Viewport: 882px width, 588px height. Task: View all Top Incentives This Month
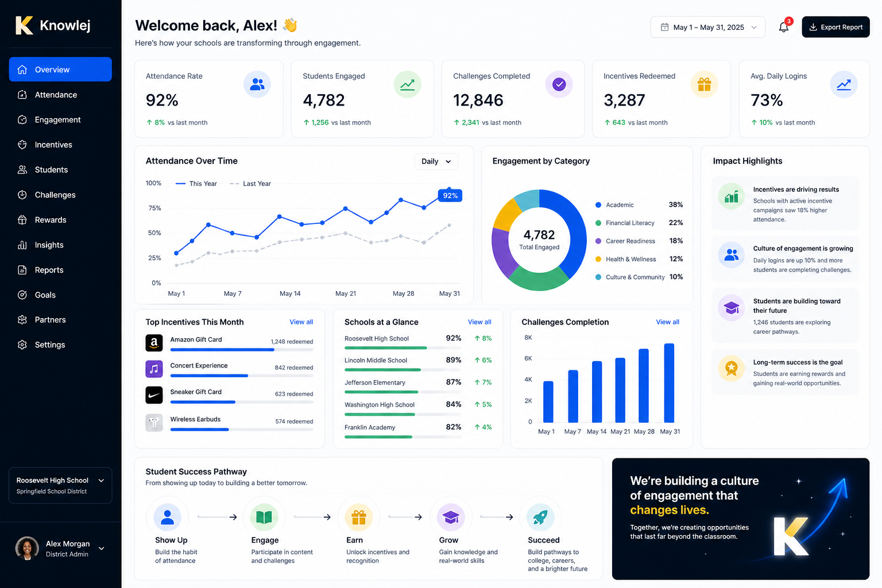(301, 322)
